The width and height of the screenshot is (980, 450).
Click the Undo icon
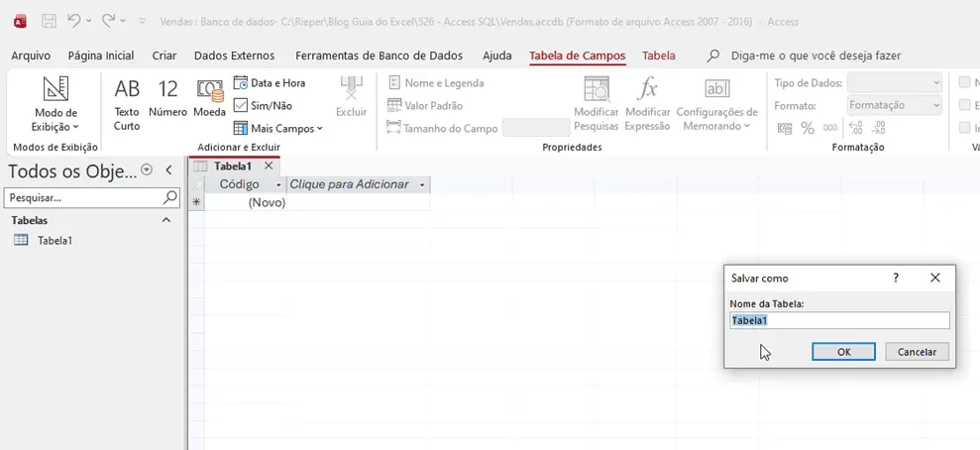point(74,21)
